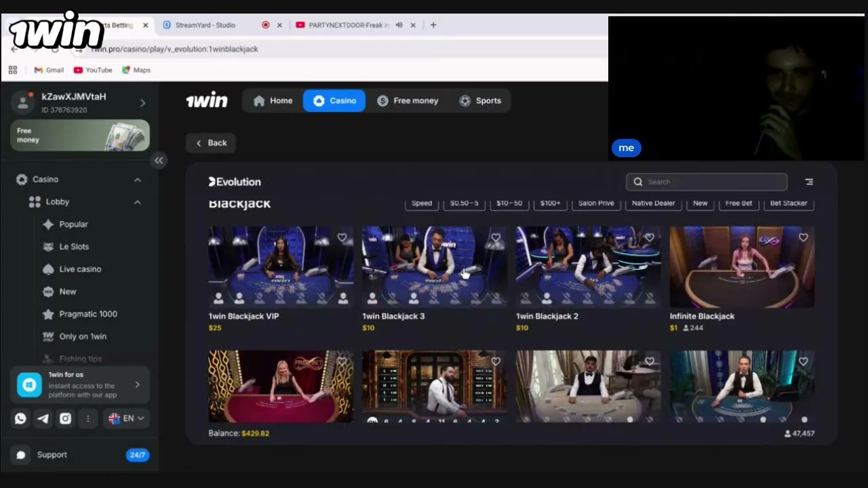Image resolution: width=868 pixels, height=488 pixels.
Task: Expand the 1win for os arrow
Action: (138, 385)
